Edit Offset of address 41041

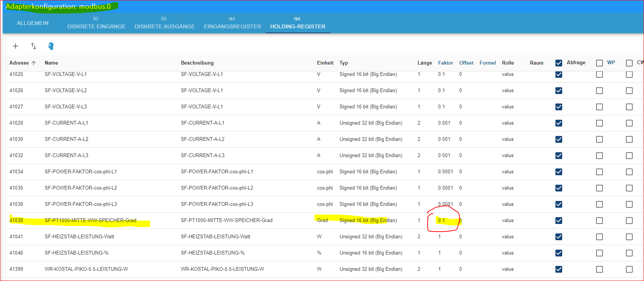coord(460,236)
